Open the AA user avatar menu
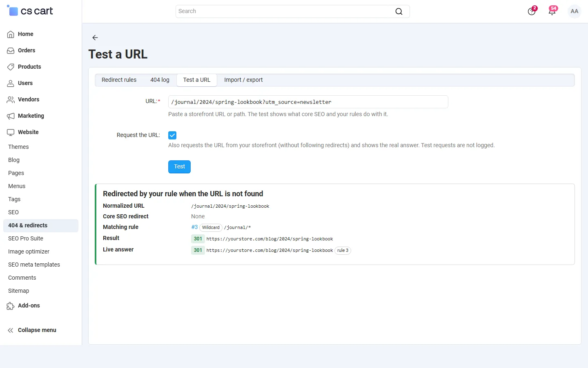 point(575,11)
